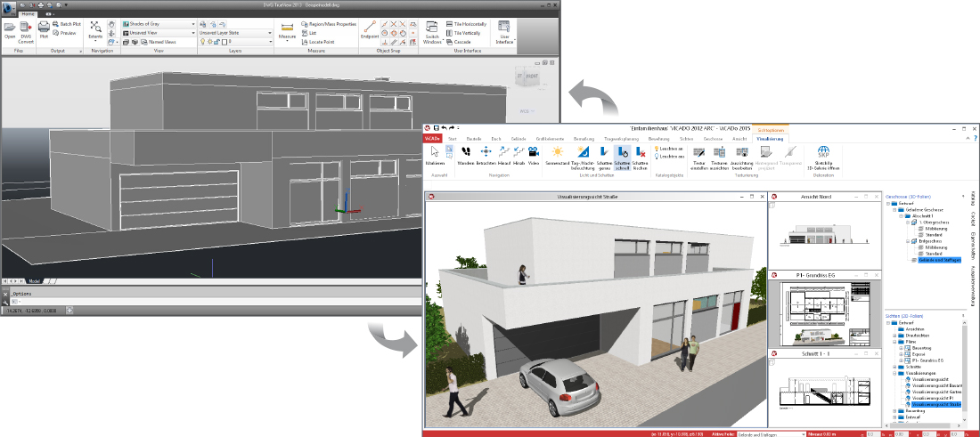Open the Aktive Folie dropdown in status bar
The width and height of the screenshot is (980, 437).
tap(771, 433)
